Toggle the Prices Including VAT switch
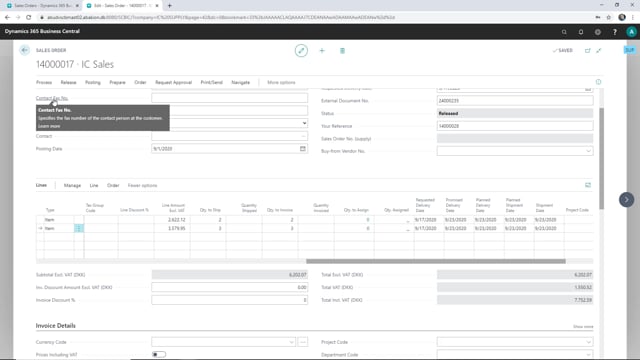The width and height of the screenshot is (640, 360). pyautogui.click(x=159, y=354)
